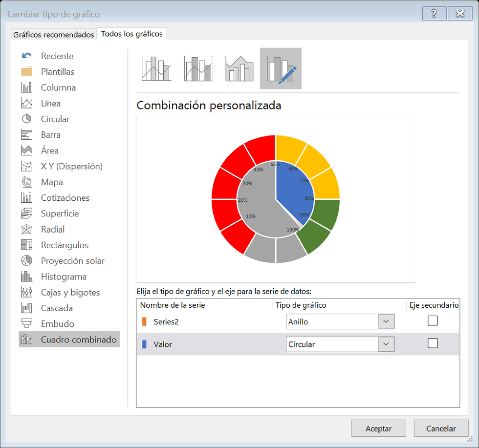Click the orange Series2 color swatch
The image size is (479, 448).
click(x=144, y=321)
